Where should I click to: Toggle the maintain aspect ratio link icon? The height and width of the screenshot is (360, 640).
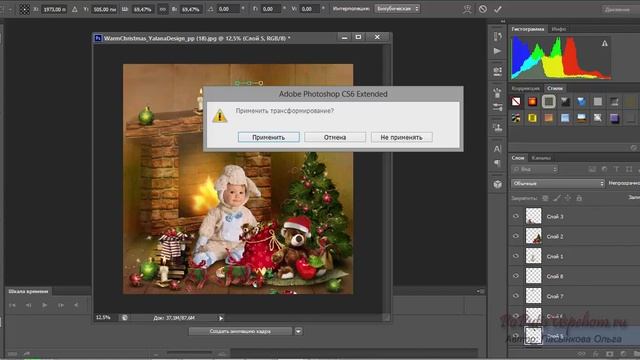click(x=163, y=9)
